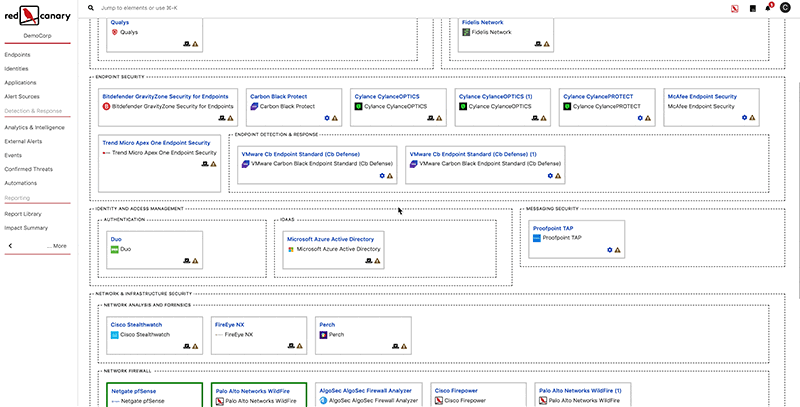
Task: Click the hat icon on Trend Micro Apex One card
Action: [x=205, y=164]
